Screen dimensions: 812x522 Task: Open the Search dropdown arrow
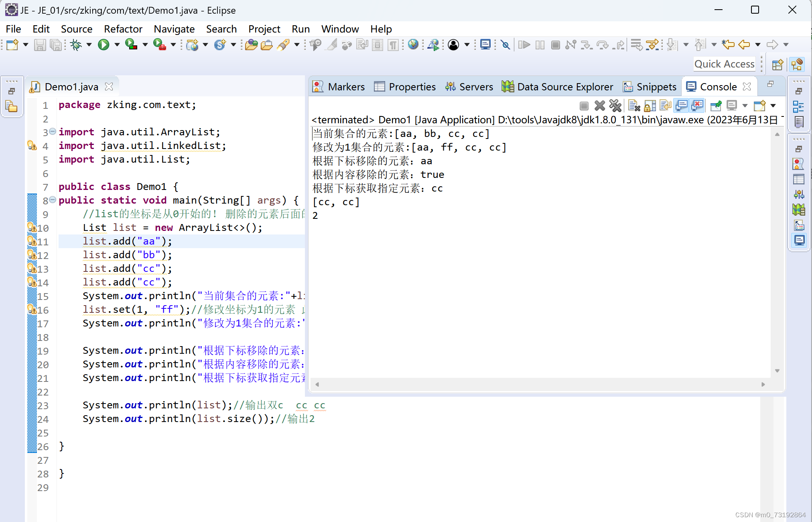297,45
